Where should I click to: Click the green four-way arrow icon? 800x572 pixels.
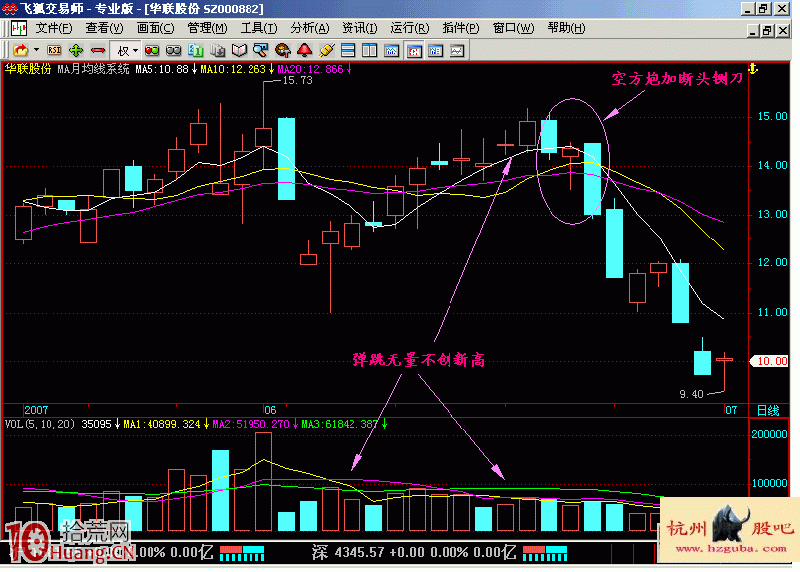(76, 51)
